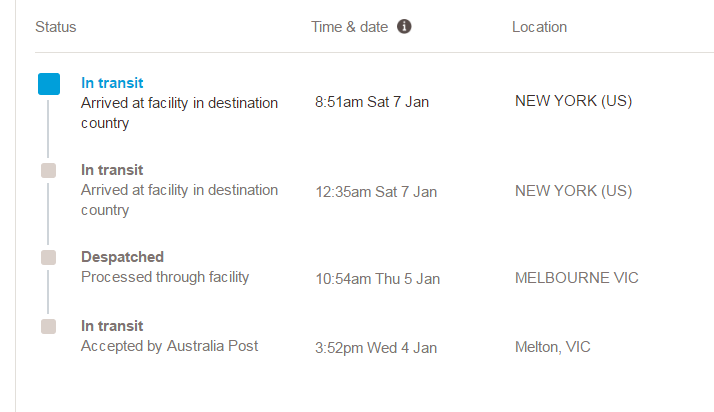714x412 pixels.
Task: Select the grey marker for 12:35am event
Action: point(48,171)
